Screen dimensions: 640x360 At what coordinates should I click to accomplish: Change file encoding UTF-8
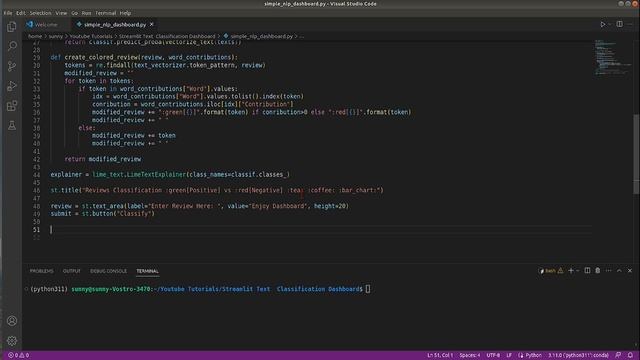[x=493, y=355]
